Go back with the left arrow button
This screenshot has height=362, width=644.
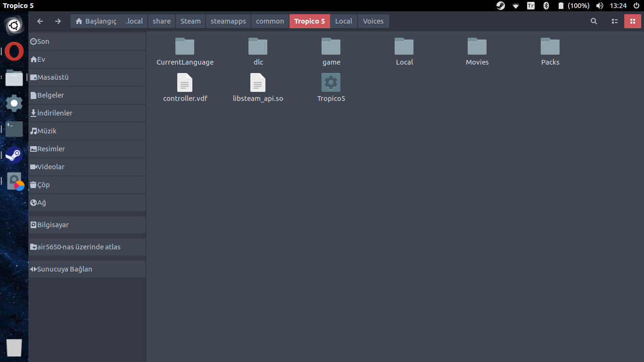click(x=40, y=21)
